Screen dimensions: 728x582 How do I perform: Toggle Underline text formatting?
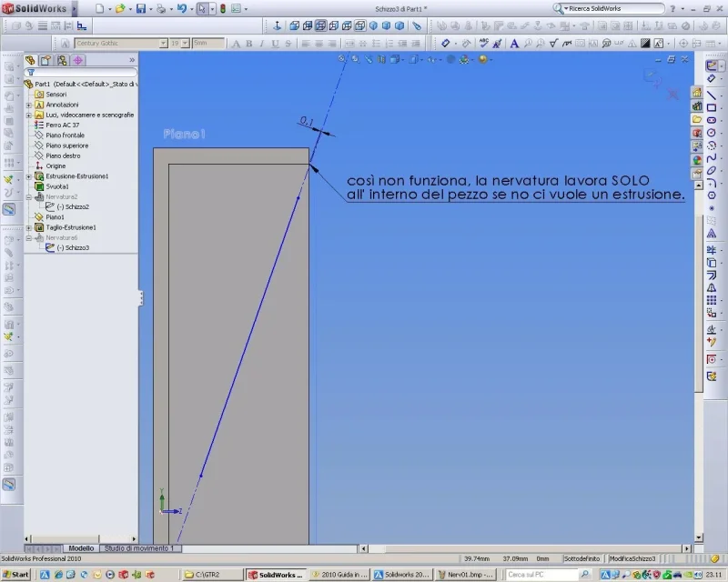click(275, 43)
